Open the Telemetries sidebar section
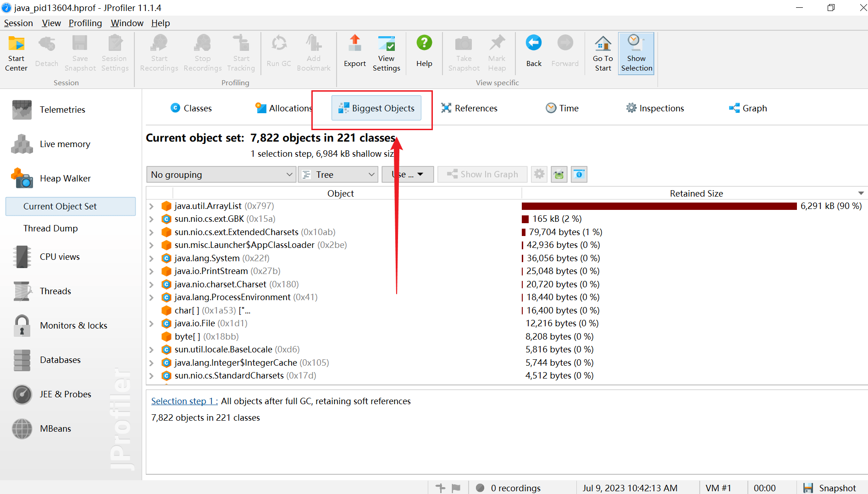 pos(62,110)
